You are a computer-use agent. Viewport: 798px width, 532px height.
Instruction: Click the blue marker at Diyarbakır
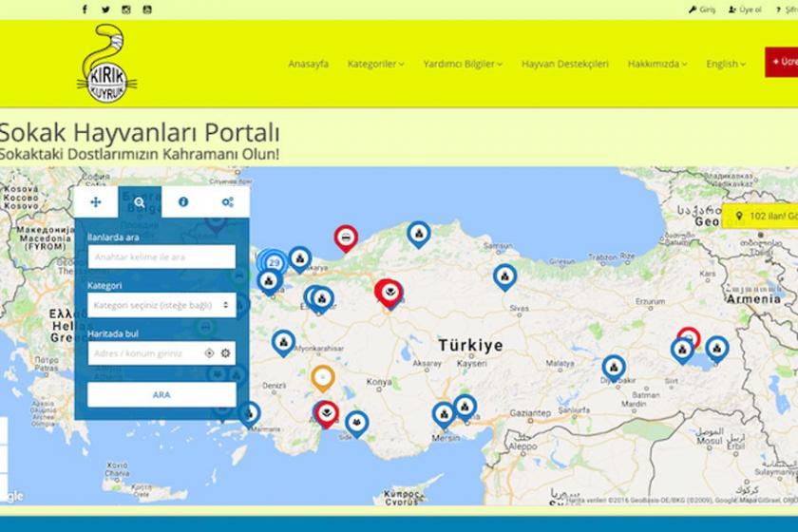614,368
